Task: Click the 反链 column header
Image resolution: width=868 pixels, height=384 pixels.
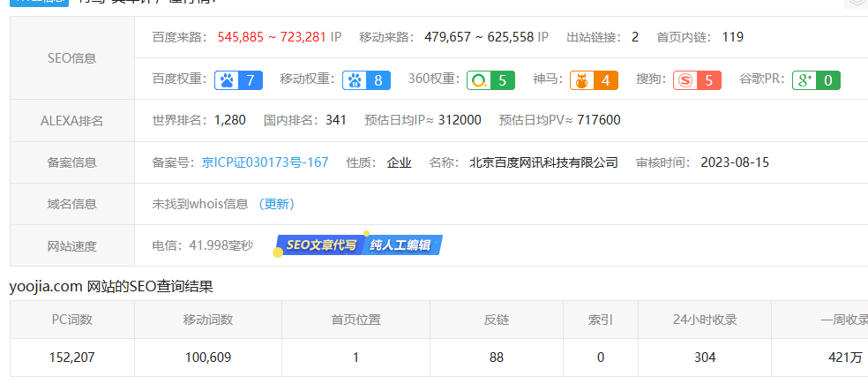Action: tap(497, 320)
